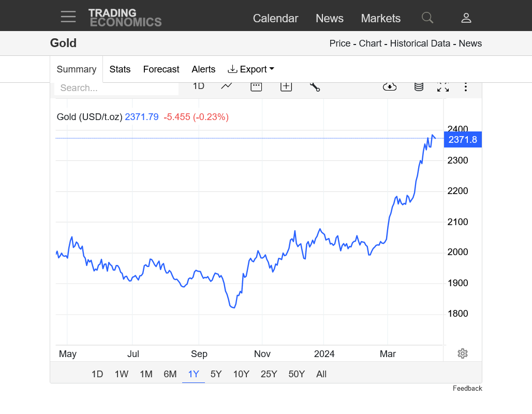Open the Feedback link

point(467,388)
